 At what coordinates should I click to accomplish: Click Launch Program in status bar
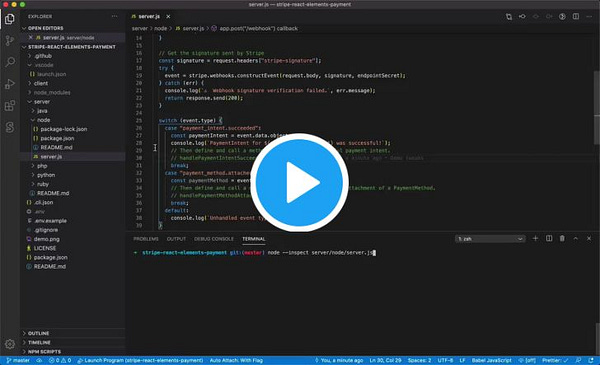tap(140, 360)
